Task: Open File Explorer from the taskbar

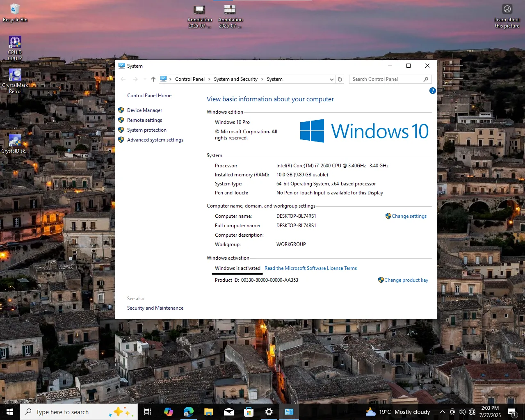Action: click(208, 412)
